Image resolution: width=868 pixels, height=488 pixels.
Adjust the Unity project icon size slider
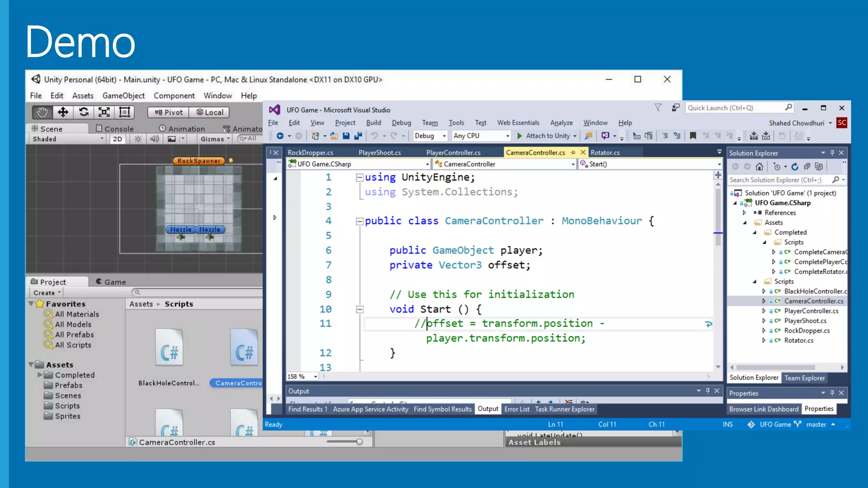click(x=359, y=442)
